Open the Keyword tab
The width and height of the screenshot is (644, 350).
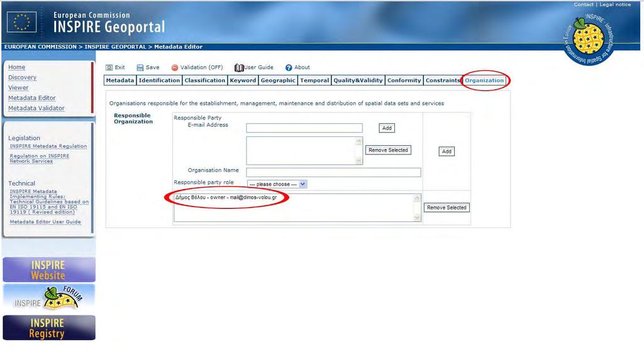(243, 80)
